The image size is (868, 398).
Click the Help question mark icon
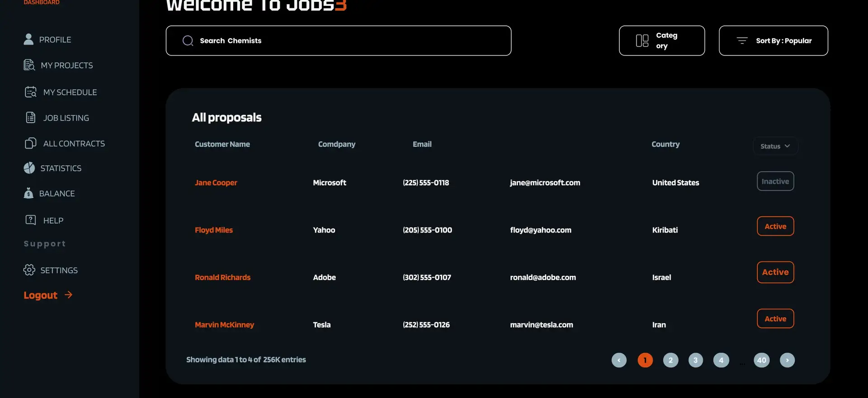pos(30,220)
